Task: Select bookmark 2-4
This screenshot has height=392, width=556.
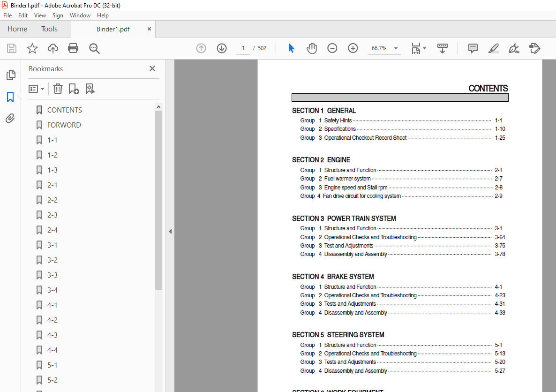Action: (53, 230)
